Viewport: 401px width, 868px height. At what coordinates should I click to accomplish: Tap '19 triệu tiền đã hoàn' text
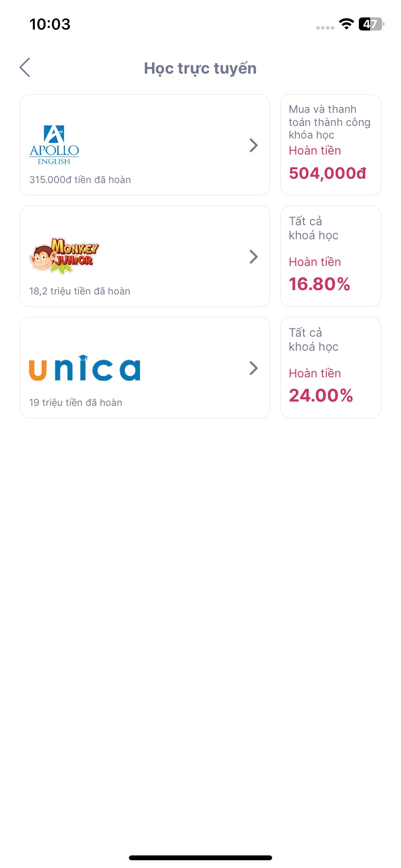pos(76,403)
